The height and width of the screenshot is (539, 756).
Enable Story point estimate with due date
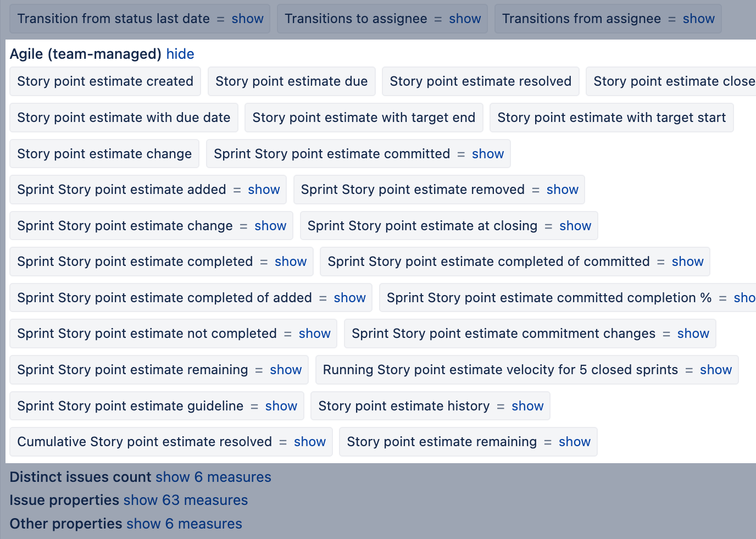124,118
